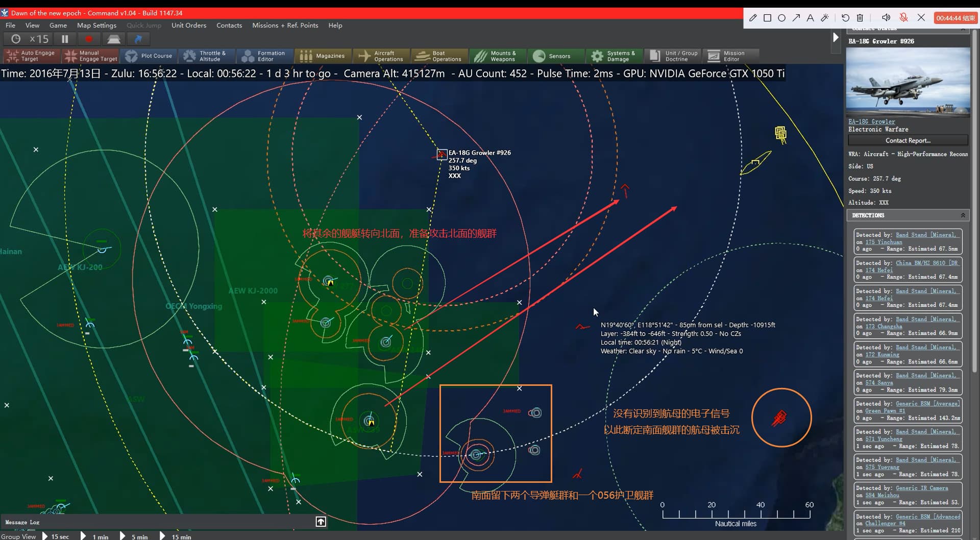
Task: Select the circle annotation tool
Action: coord(781,18)
